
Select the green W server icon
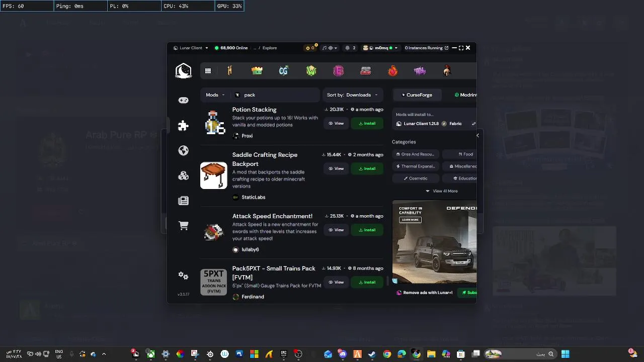click(311, 71)
